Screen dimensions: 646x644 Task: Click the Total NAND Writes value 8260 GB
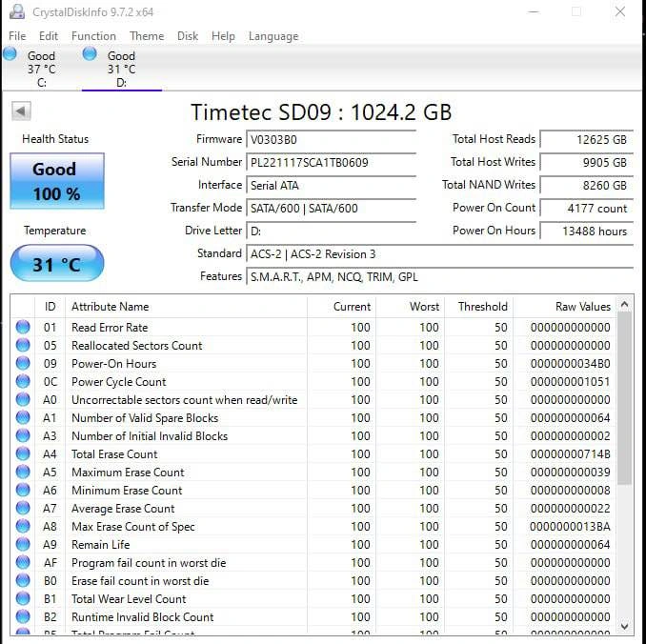pyautogui.click(x=587, y=186)
